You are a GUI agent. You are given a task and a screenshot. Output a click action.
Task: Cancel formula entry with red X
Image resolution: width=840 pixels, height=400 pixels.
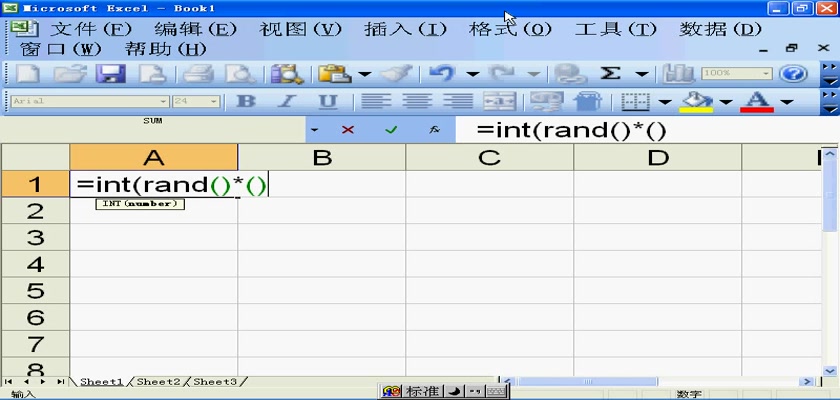[348, 130]
